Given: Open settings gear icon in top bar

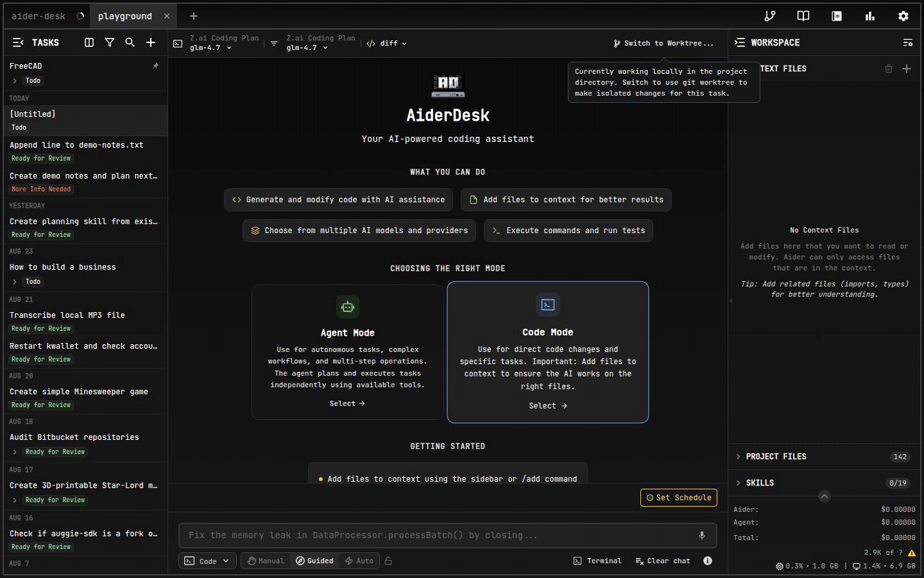Looking at the screenshot, I should click(x=903, y=16).
